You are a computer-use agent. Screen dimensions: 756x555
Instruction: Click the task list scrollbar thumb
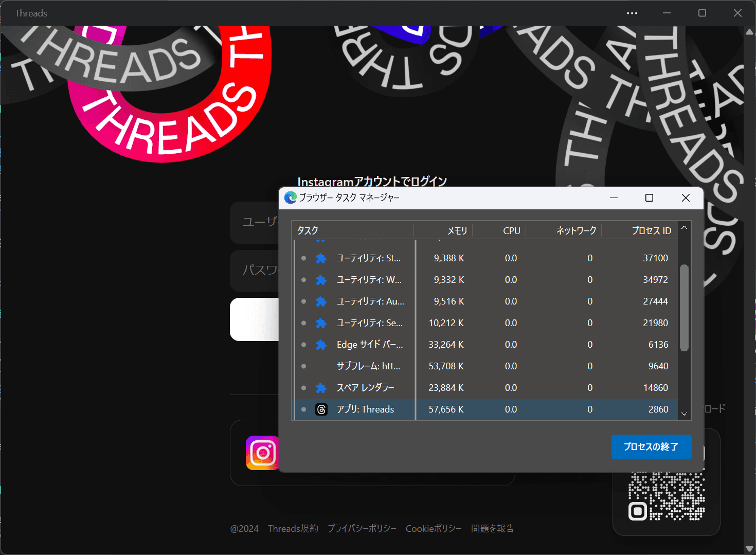coord(684,308)
